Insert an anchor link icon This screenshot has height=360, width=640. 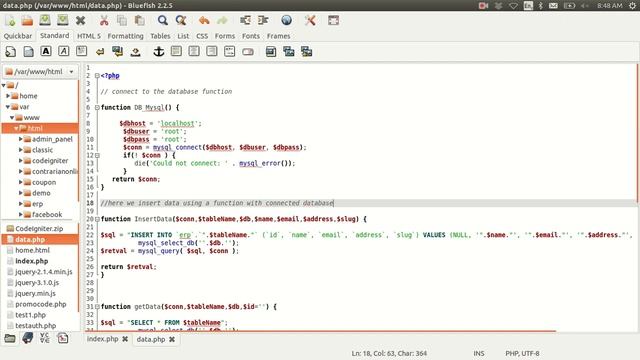pos(158,51)
